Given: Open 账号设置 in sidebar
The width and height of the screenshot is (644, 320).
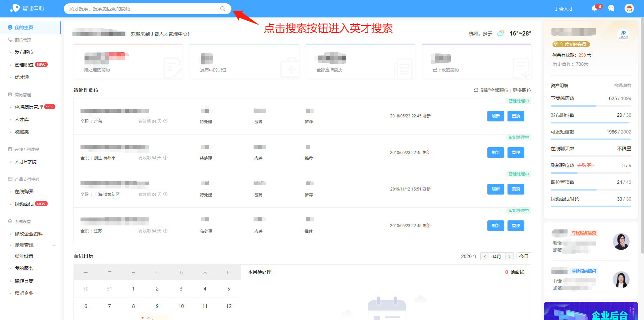Looking at the screenshot, I should 24,256.
